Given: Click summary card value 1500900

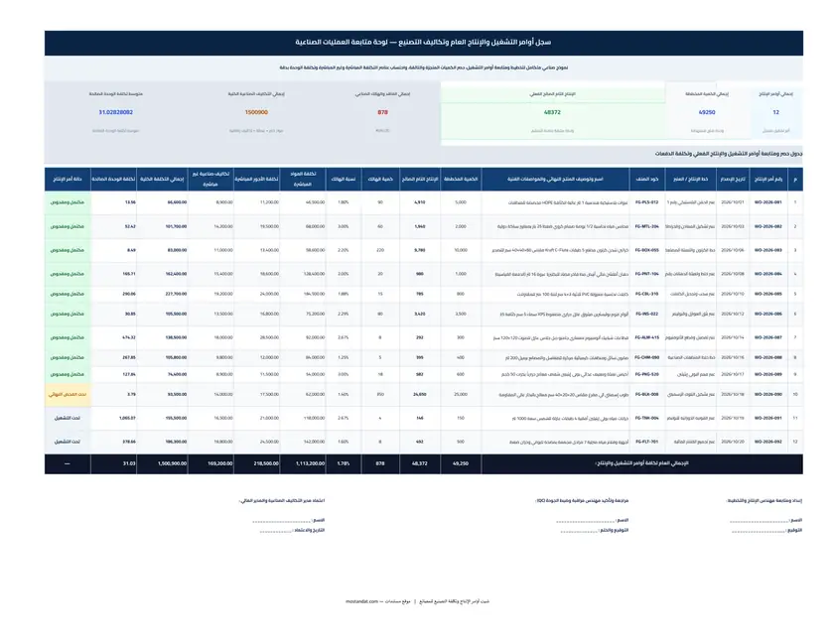Looking at the screenshot, I should 256,112.
